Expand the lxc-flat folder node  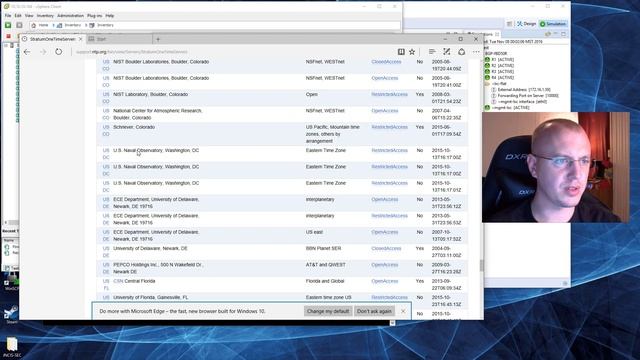click(487, 84)
